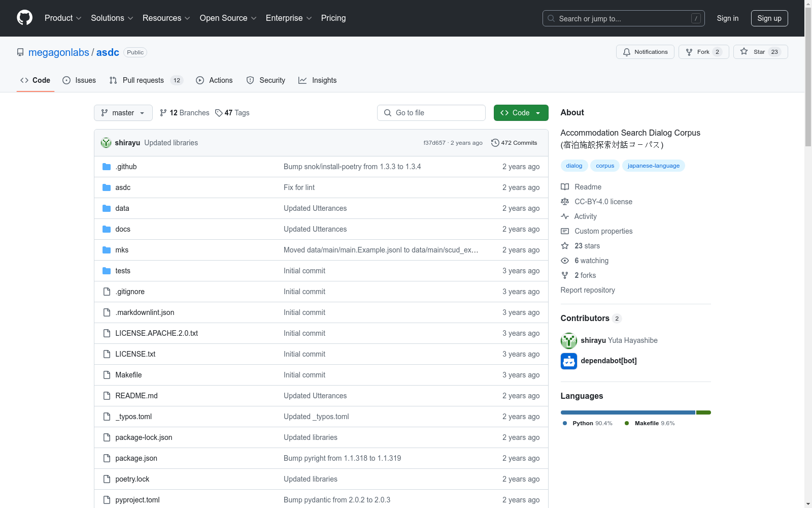The width and height of the screenshot is (812, 508).
Task: Click the Go to file search box
Action: tap(431, 113)
